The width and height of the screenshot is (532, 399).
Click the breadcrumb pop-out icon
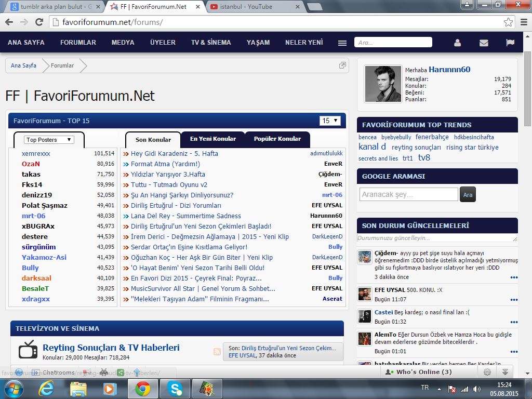[x=342, y=65]
